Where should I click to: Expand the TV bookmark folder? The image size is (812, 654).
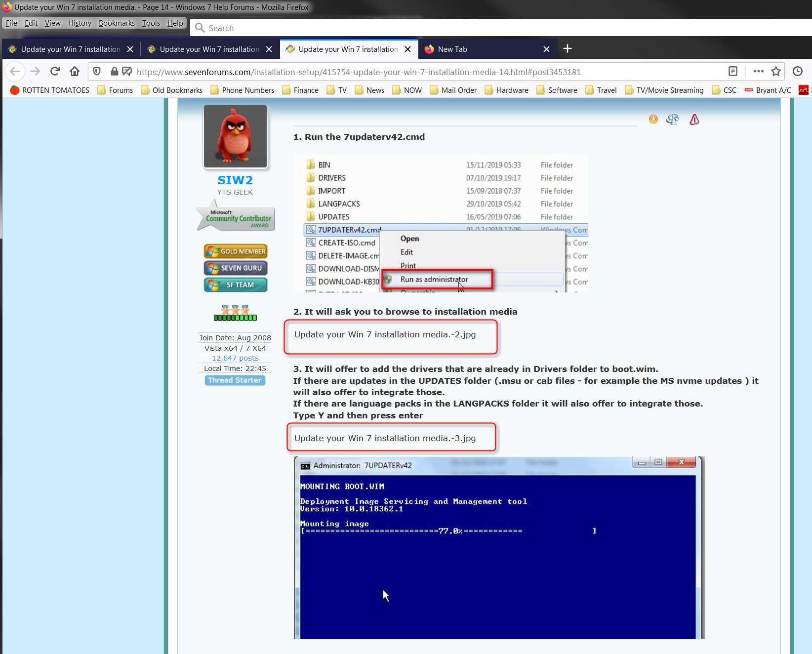(337, 90)
